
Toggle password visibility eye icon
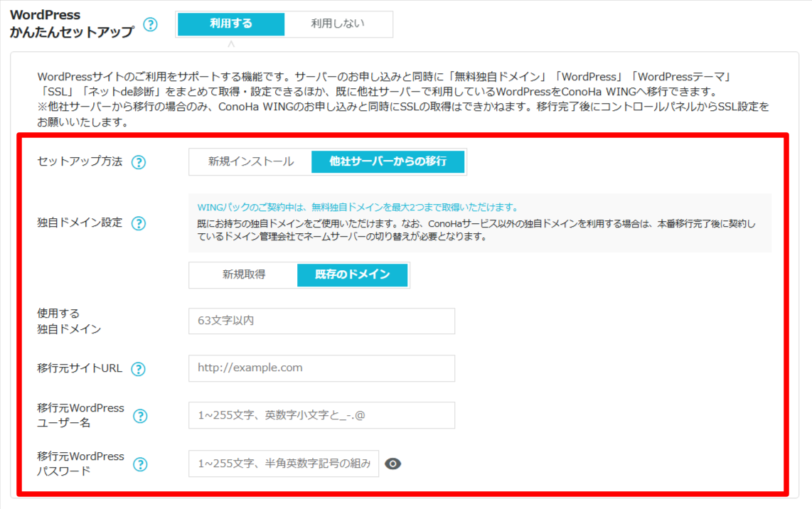point(393,464)
